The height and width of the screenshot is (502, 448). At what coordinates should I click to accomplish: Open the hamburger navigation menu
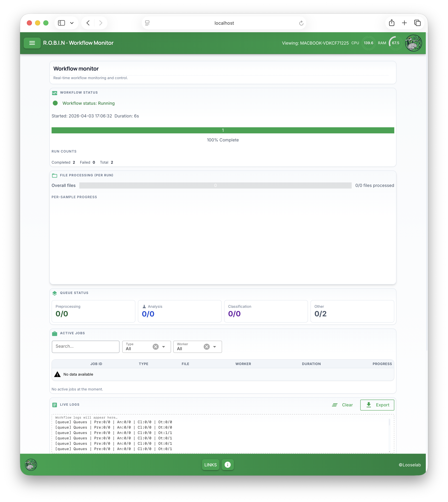point(32,43)
